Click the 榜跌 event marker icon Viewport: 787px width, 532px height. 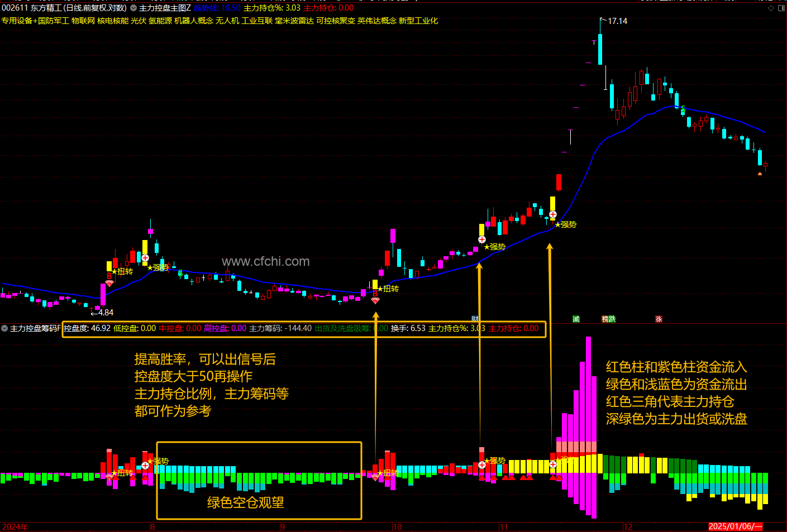(609, 319)
